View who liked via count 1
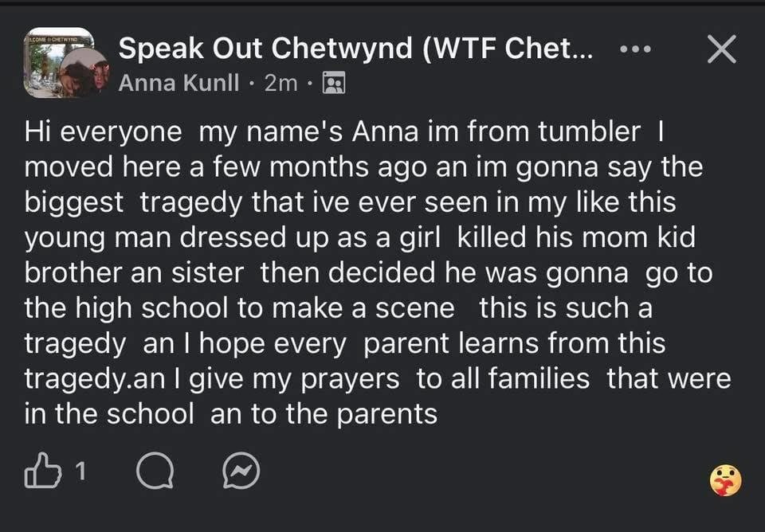The image size is (765, 532). [x=80, y=473]
